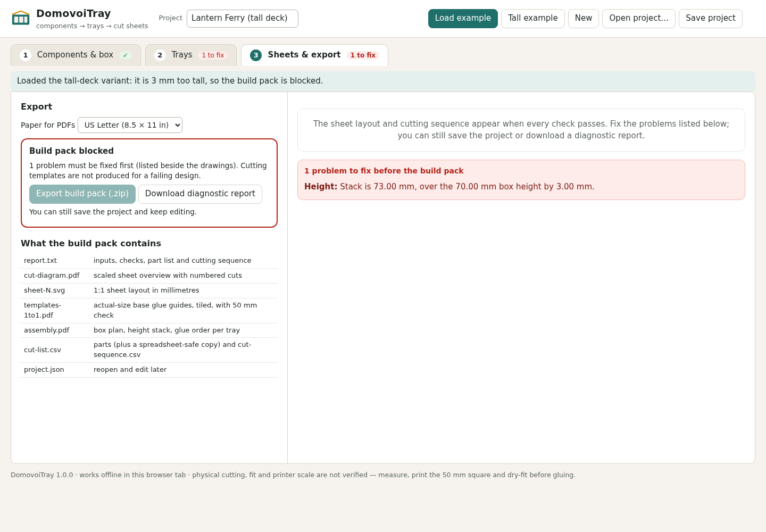766x532 pixels.
Task: Click '1 problem to fix before the build pack'
Action: tap(384, 171)
